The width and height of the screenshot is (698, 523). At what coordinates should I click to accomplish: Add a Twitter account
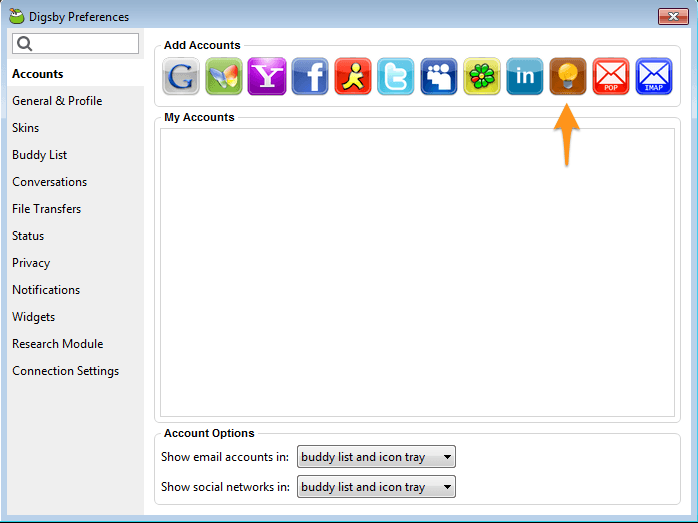(x=396, y=76)
